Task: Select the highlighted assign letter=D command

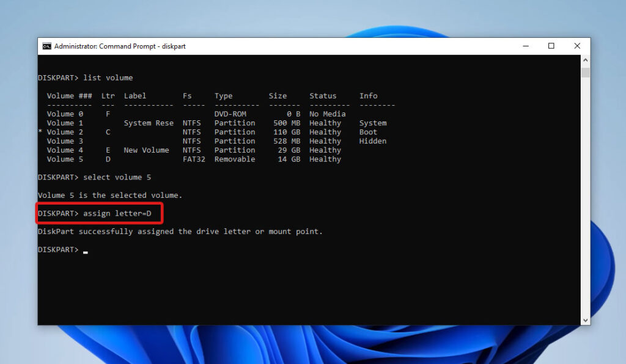Action: [100, 213]
